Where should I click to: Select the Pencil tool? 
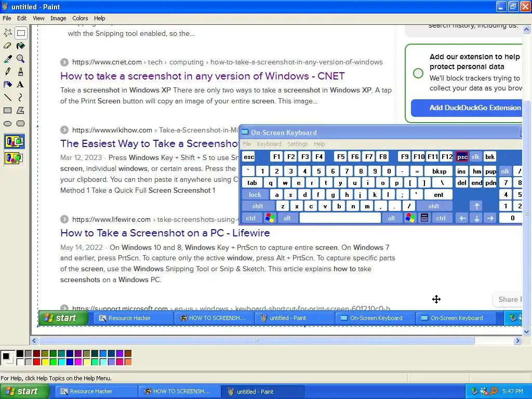(x=7, y=72)
